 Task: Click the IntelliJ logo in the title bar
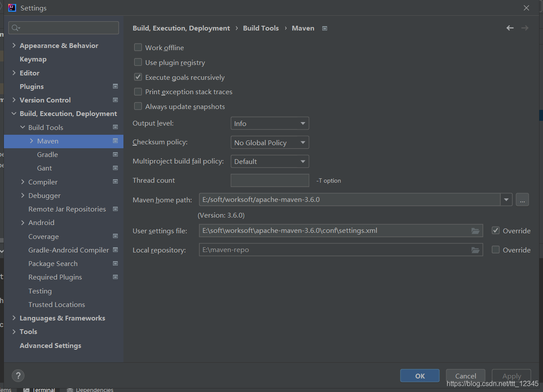12,8
